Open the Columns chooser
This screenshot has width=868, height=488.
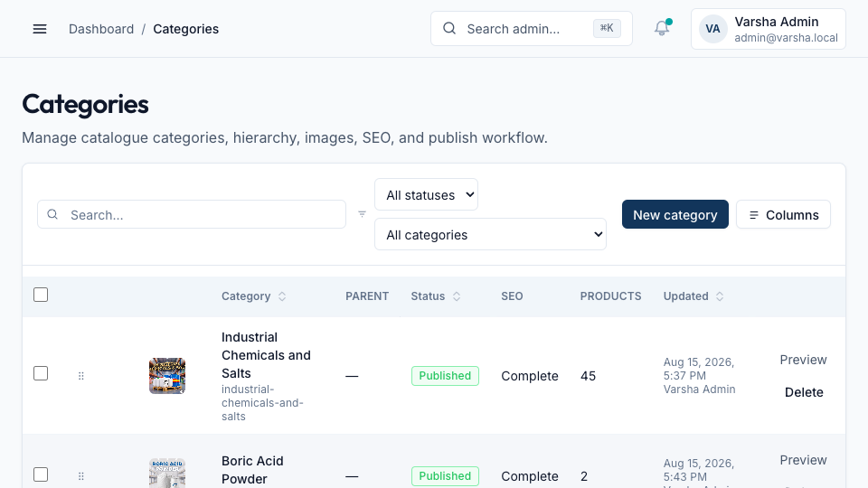click(783, 215)
